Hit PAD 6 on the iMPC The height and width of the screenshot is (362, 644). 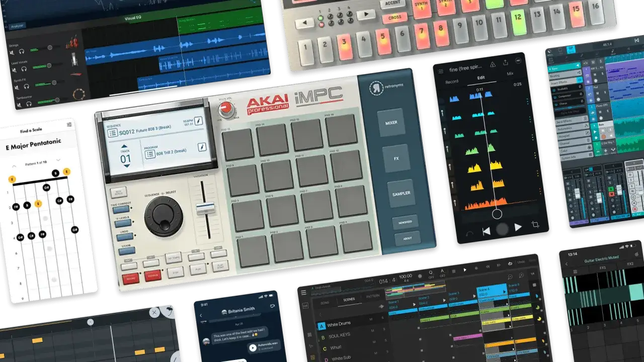283,211
